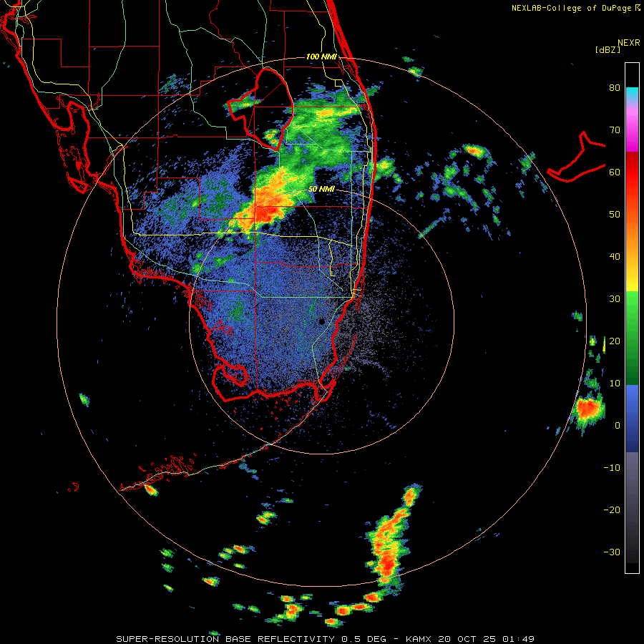Pick the red segment of the color bar

coord(632,172)
